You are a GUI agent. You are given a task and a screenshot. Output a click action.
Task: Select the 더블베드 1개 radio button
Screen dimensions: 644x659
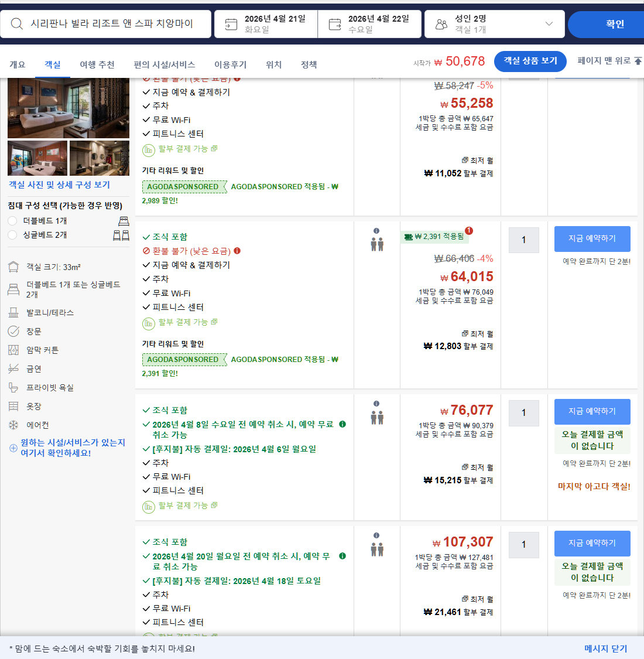12,221
